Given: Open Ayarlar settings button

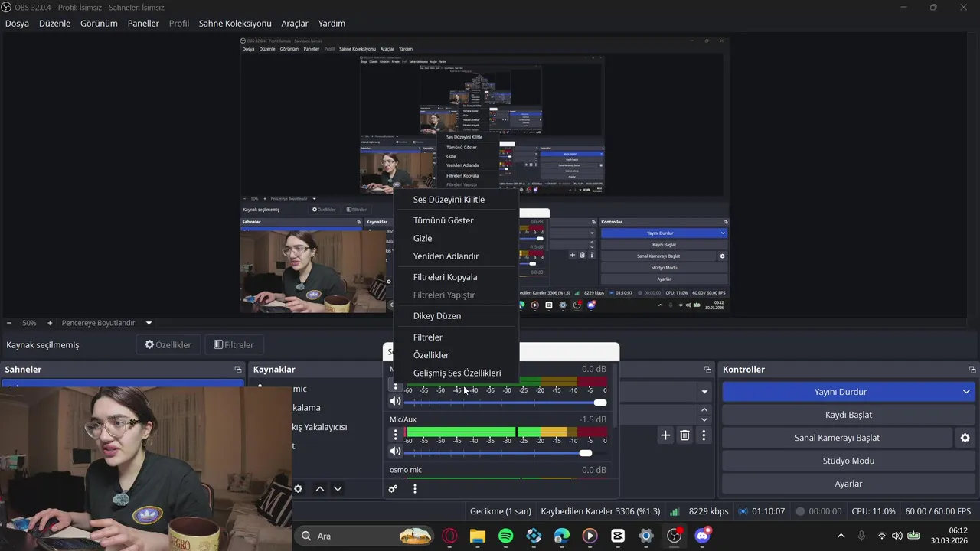Looking at the screenshot, I should [x=848, y=484].
